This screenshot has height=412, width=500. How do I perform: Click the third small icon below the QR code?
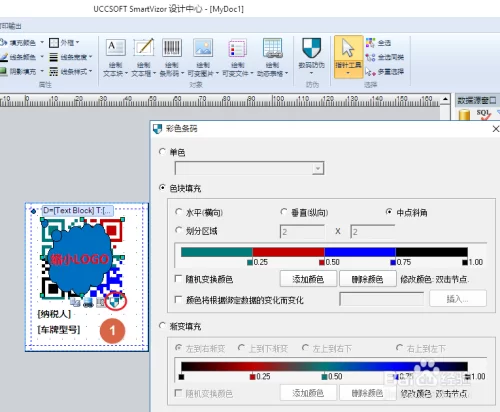click(100, 302)
